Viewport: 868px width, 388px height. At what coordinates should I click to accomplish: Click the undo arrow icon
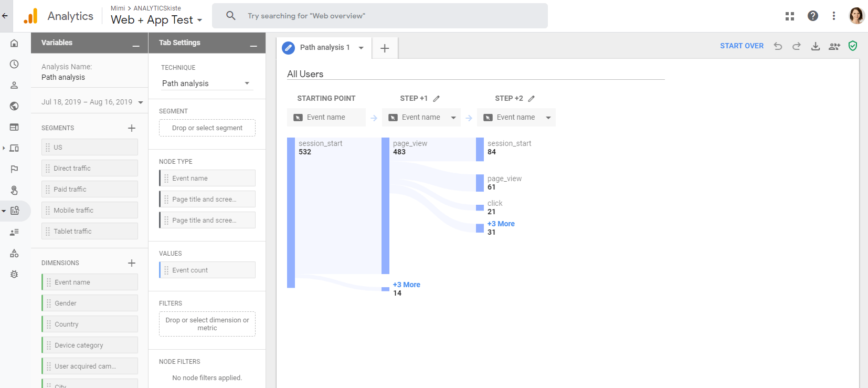(778, 46)
